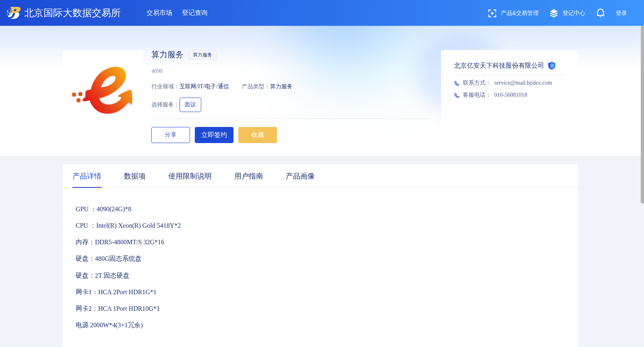Click the text GPU ：4090(24G)*8

pos(103,209)
